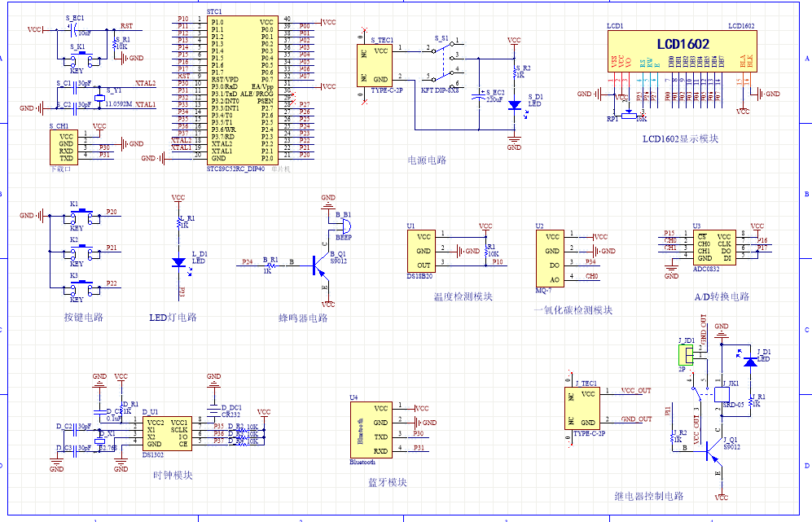Viewport: 812px width, 522px height.
Task: Select the 11.0592M crystal oscillator S_Y1
Action: (98, 94)
